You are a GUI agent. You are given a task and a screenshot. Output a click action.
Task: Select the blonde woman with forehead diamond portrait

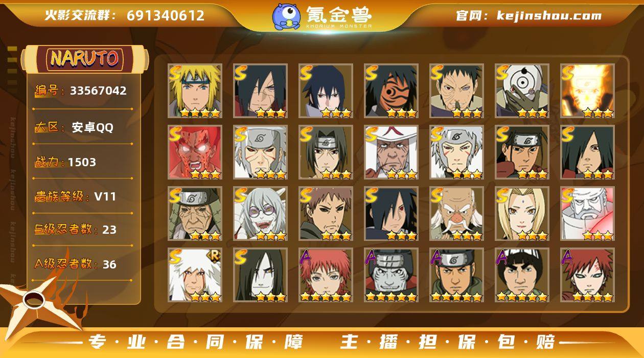pos(522,213)
